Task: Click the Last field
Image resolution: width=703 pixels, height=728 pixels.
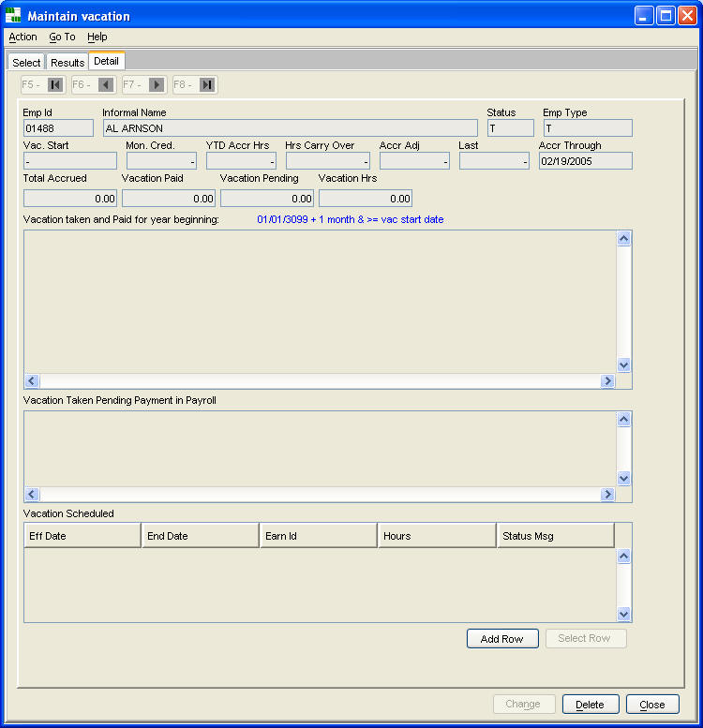Action: point(494,161)
